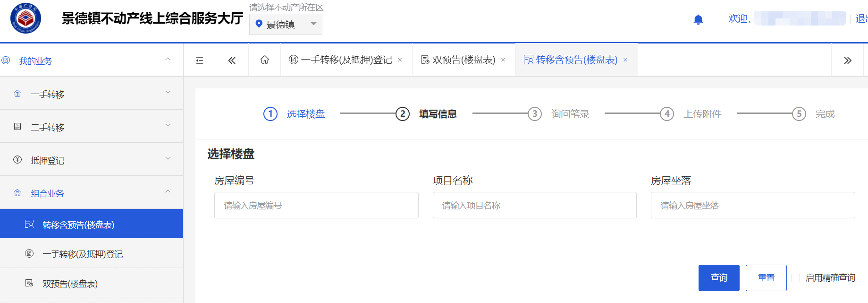Click the site logo emblem
Screen dimensions: 868x303
26,18
